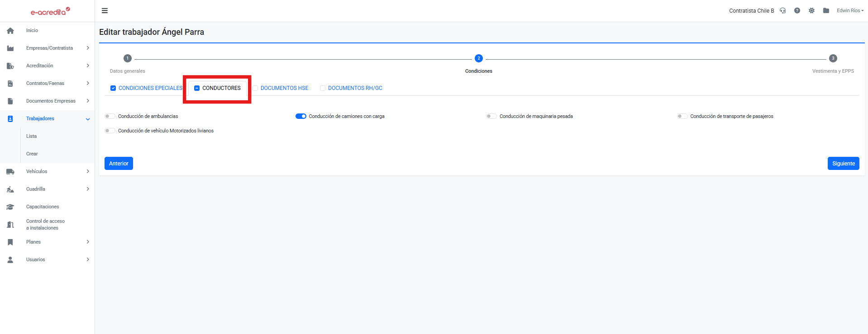
Task: Check the DOCUMENTOS HSE checkbox
Action: (255, 88)
